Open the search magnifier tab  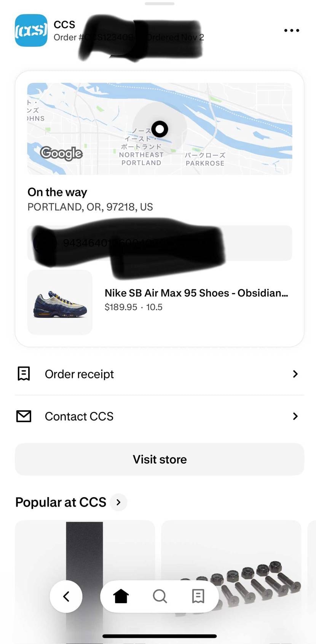[x=160, y=596]
